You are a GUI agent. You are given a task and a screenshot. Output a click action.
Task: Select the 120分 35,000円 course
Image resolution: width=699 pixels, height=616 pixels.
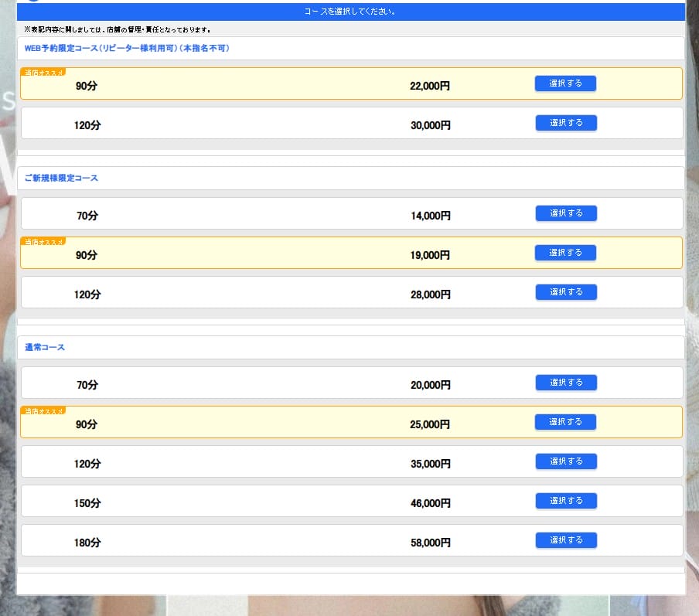pos(565,461)
